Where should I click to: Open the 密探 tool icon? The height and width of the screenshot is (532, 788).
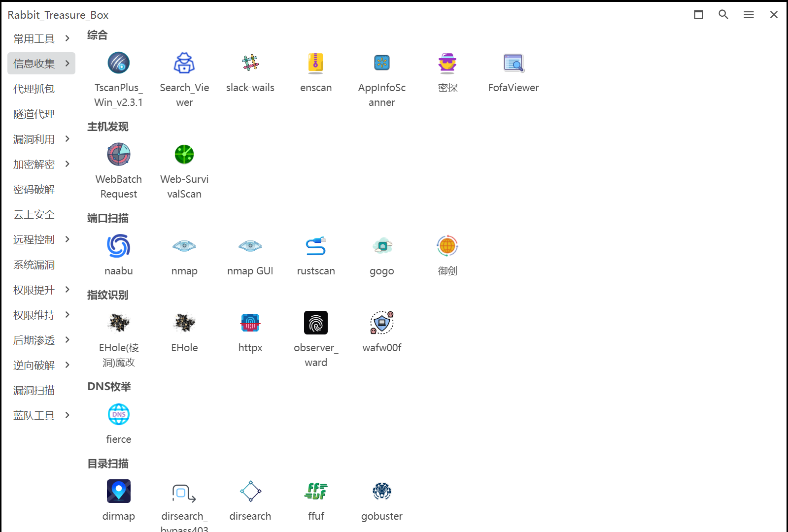pos(447,63)
